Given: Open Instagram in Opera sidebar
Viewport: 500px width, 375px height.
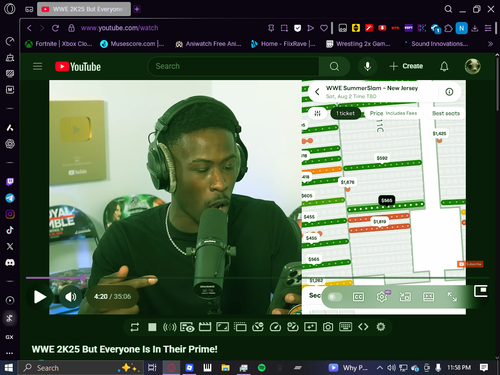Looking at the screenshot, I should (x=10, y=214).
